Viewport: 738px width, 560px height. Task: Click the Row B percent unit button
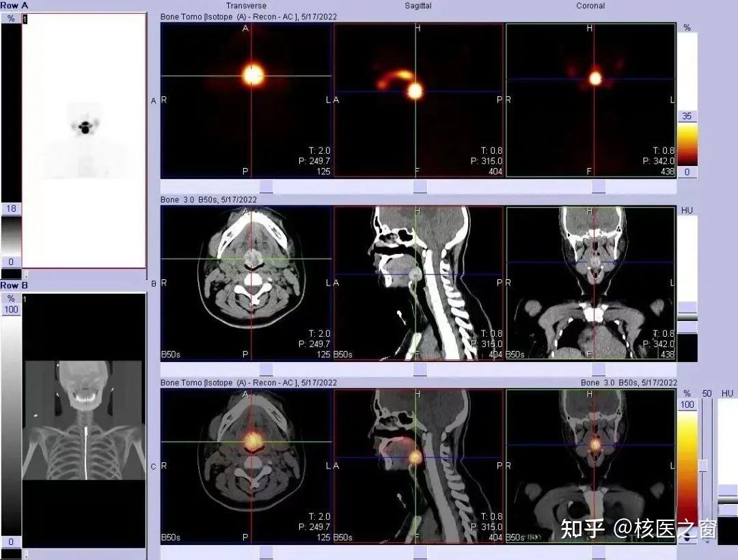point(12,298)
